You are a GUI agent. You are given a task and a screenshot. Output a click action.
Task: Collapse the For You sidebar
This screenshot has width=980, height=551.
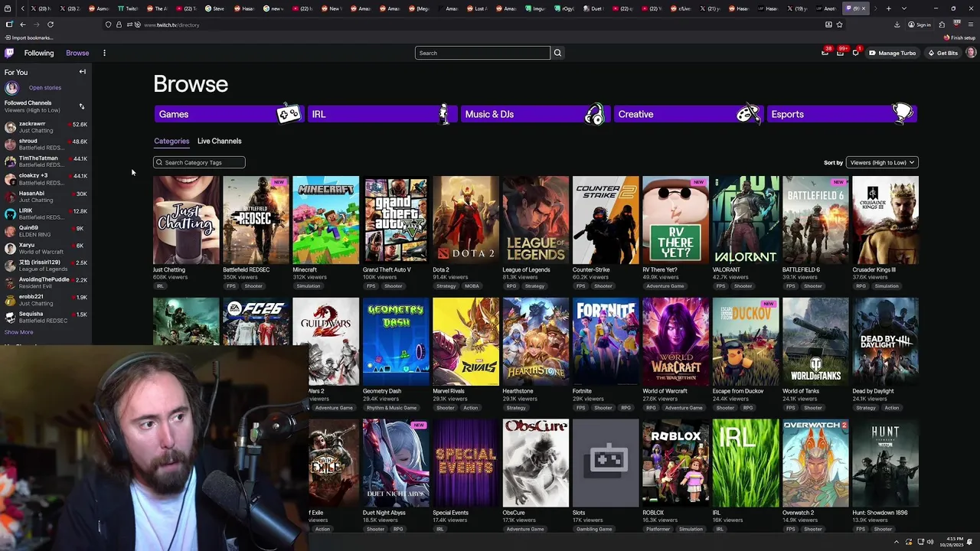click(x=82, y=72)
